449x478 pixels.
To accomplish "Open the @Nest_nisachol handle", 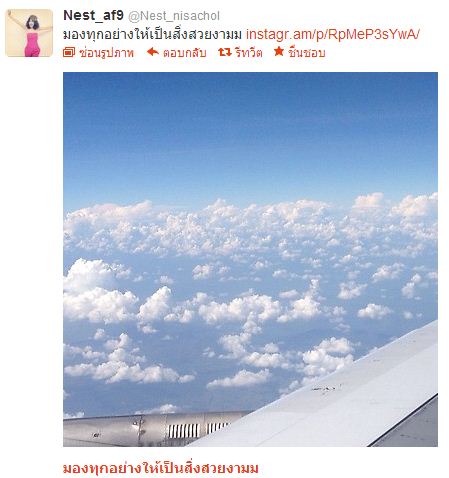I will click(174, 16).
